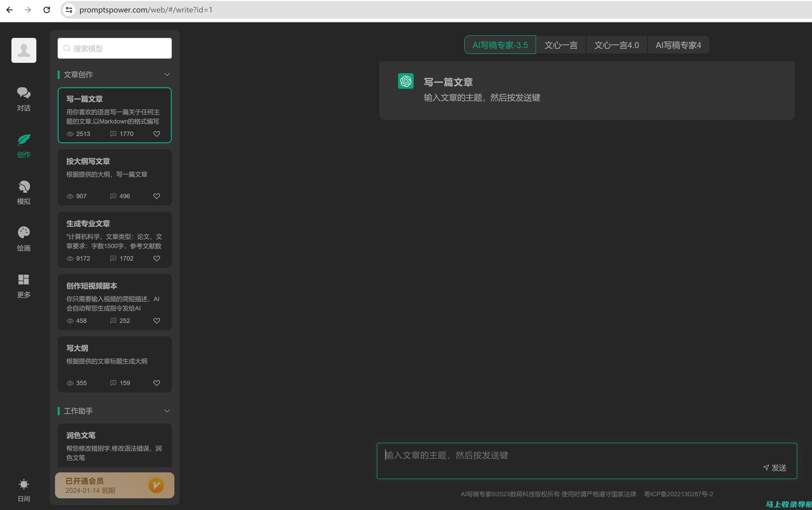This screenshot has height=510, width=812.
Task: Like the 按大纲写文章 card heart
Action: coord(157,196)
